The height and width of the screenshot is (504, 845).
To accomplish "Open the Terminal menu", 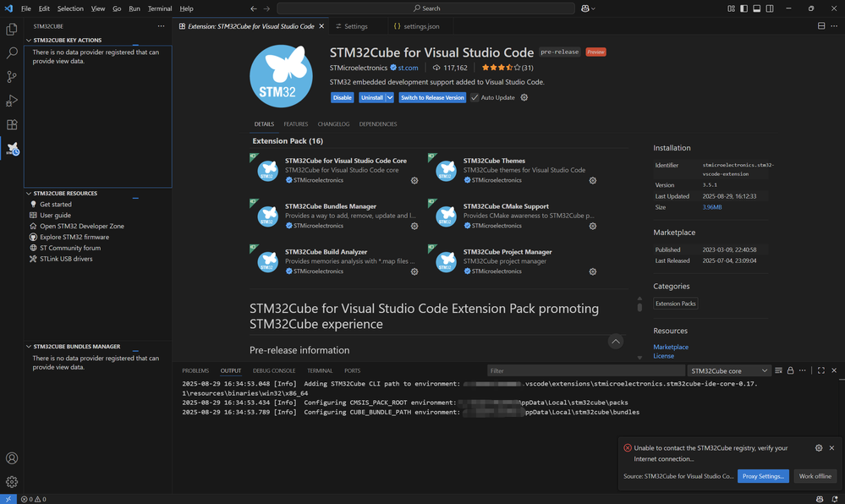I will coord(160,8).
